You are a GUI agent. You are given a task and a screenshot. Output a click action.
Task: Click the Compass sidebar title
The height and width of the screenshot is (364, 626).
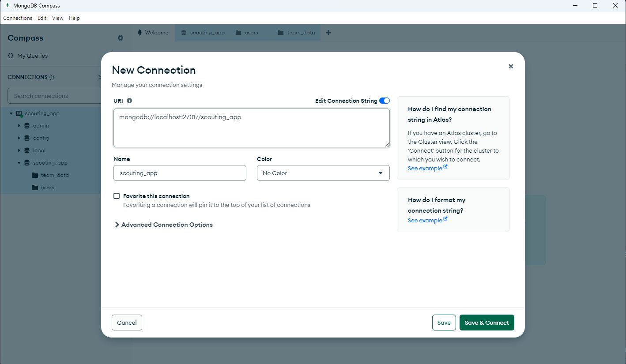25,38
